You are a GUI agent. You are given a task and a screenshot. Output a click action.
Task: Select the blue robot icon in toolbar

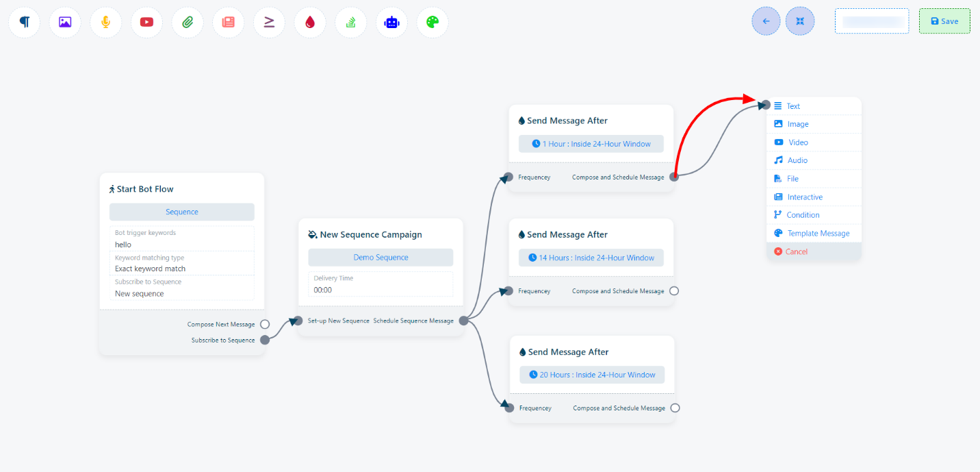coord(391,22)
